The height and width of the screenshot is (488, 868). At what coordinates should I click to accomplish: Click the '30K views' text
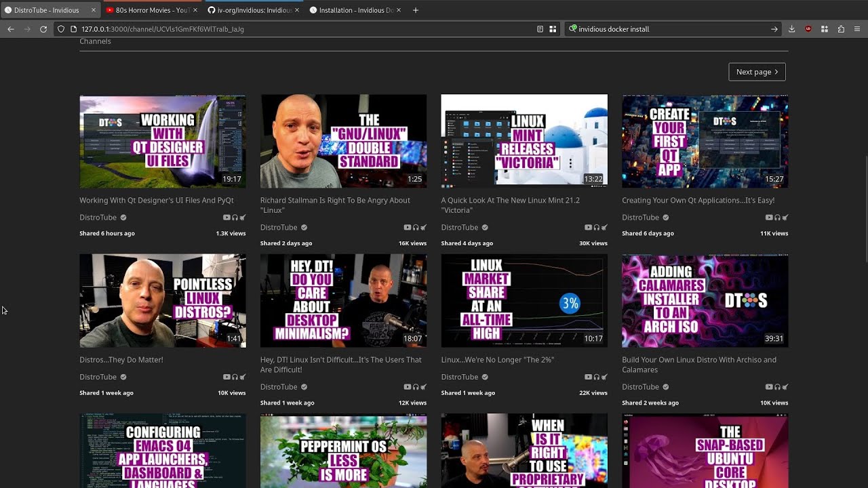[x=593, y=243]
